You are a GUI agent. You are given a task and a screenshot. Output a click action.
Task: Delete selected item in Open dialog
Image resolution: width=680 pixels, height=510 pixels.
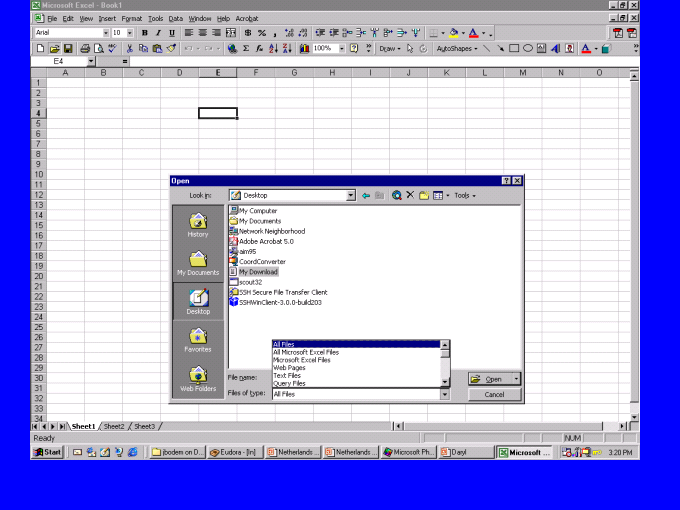click(x=410, y=195)
